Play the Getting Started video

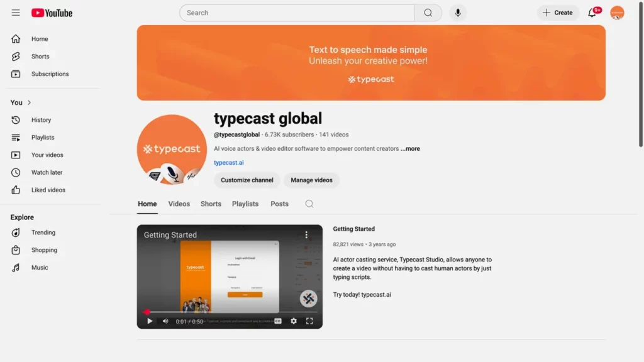coord(150,321)
